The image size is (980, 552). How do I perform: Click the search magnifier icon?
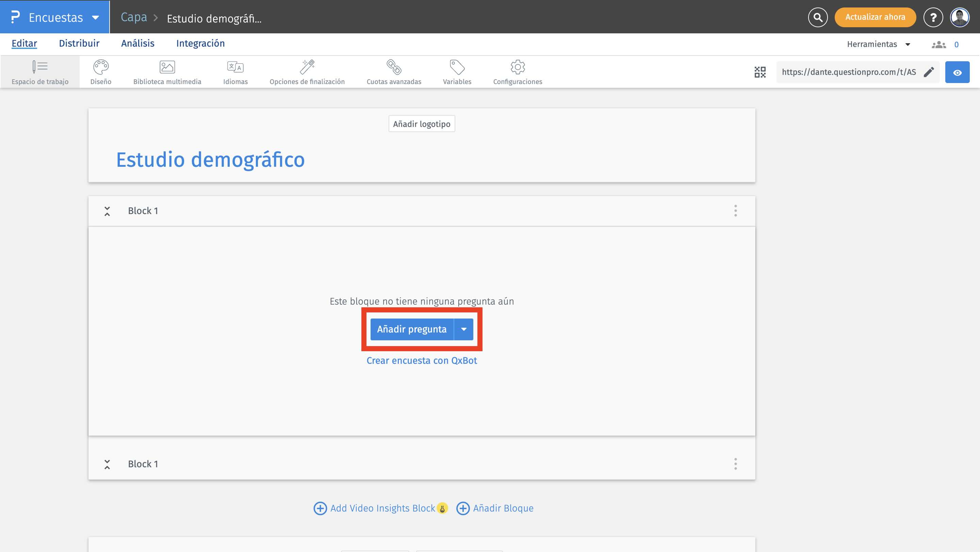point(818,17)
